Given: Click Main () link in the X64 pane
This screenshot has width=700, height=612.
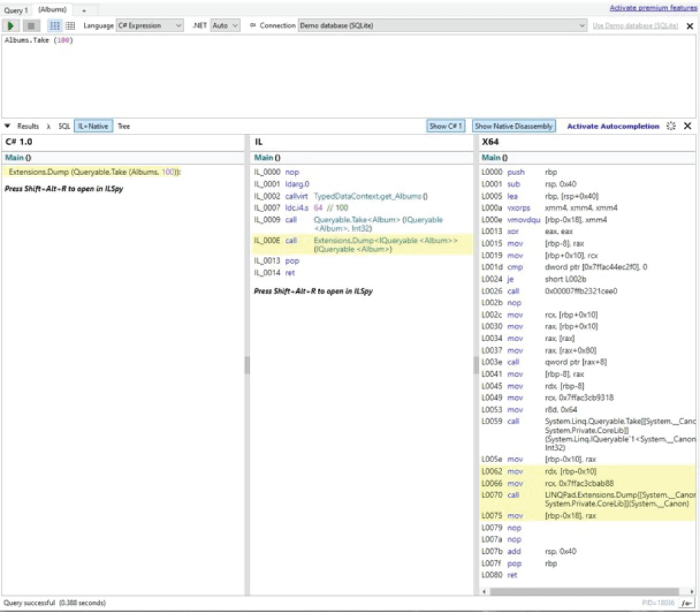Looking at the screenshot, I should click(x=495, y=158).
